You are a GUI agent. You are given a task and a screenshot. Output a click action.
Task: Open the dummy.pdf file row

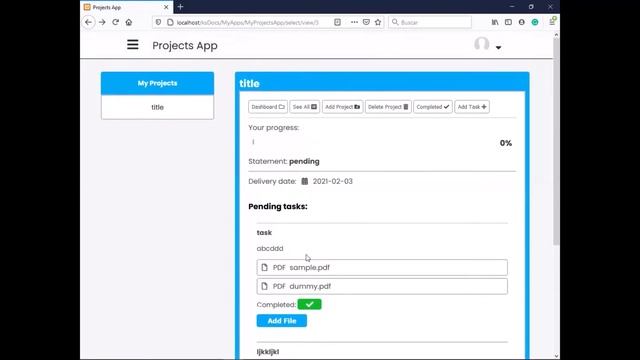(x=382, y=287)
